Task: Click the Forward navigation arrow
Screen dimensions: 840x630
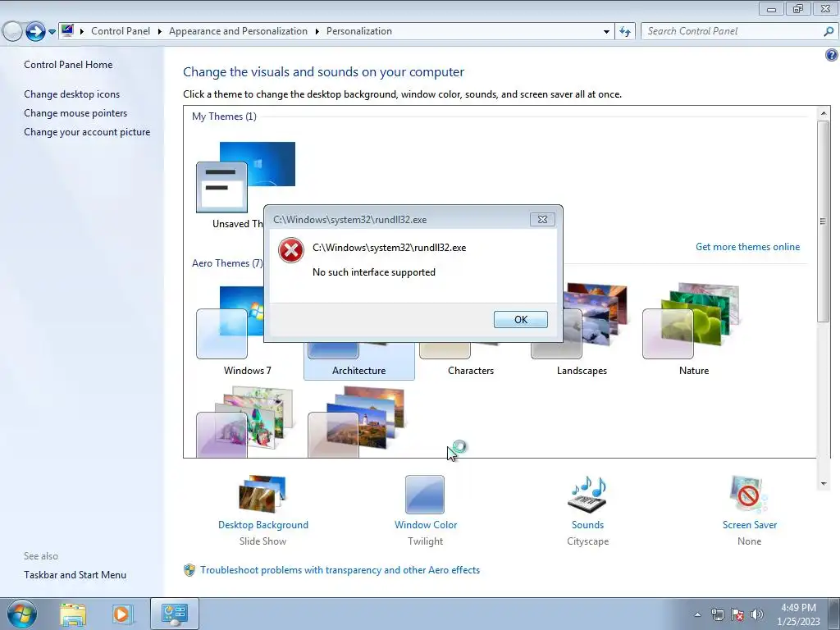Action: [x=35, y=31]
